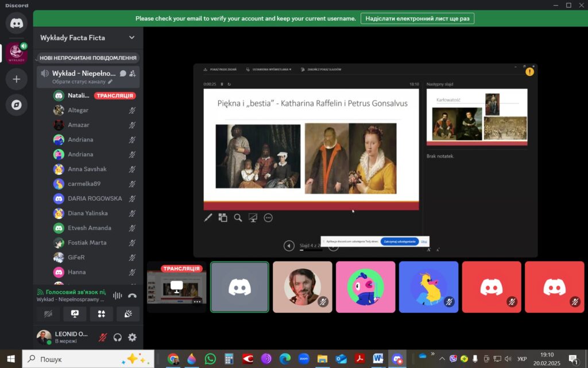Viewport: 588px width, 368px height.
Task: Open stream thumbnail three-dots options
Action: click(197, 301)
